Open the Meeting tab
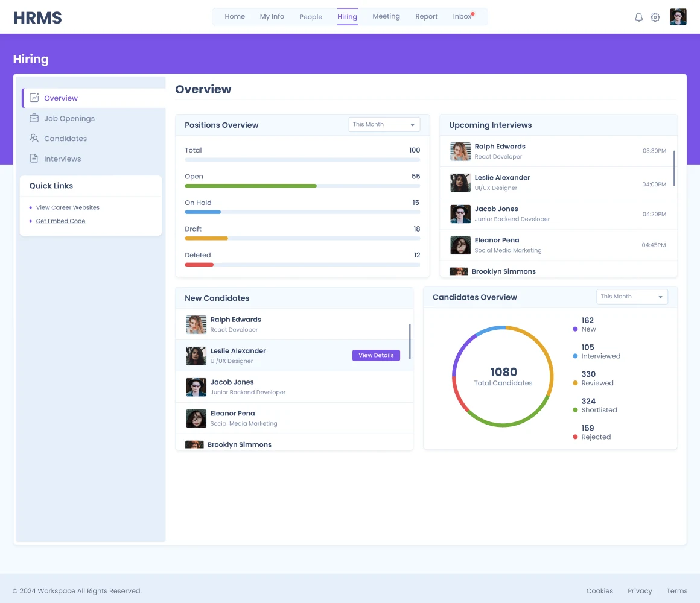This screenshot has width=700, height=603. tap(386, 16)
